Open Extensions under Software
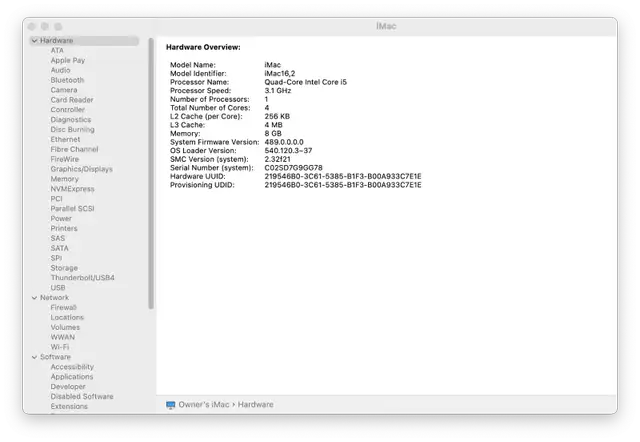 (x=69, y=406)
